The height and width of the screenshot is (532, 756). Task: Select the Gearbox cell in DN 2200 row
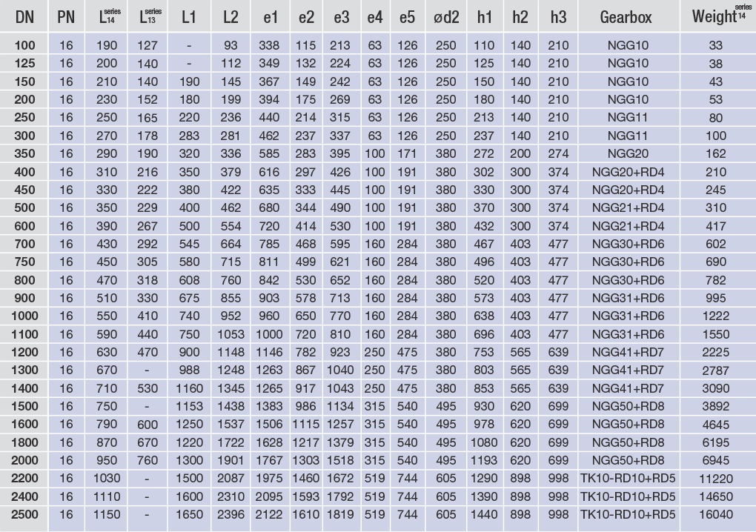tap(627, 478)
